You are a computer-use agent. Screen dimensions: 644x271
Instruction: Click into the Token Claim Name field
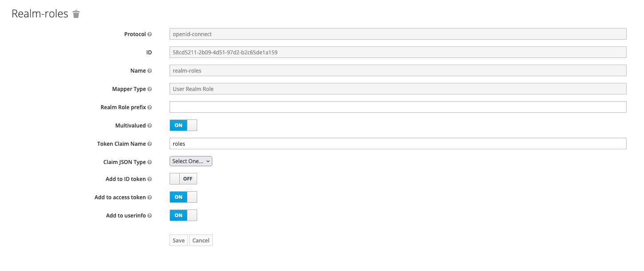click(x=397, y=144)
